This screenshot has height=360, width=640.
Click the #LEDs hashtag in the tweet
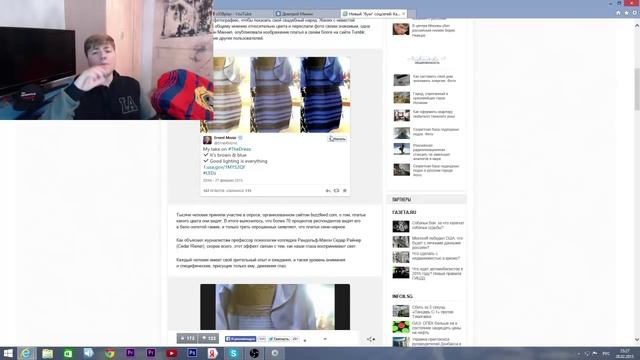[209, 173]
